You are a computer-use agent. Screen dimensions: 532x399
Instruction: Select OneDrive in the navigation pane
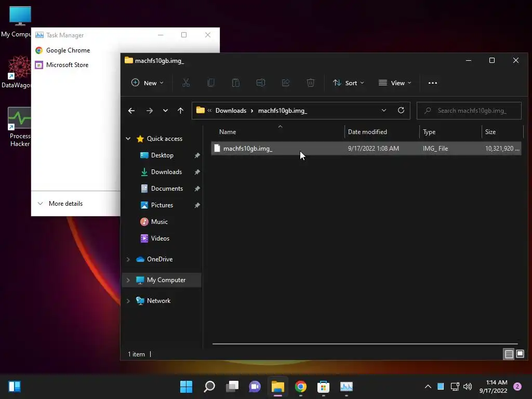[x=160, y=259]
